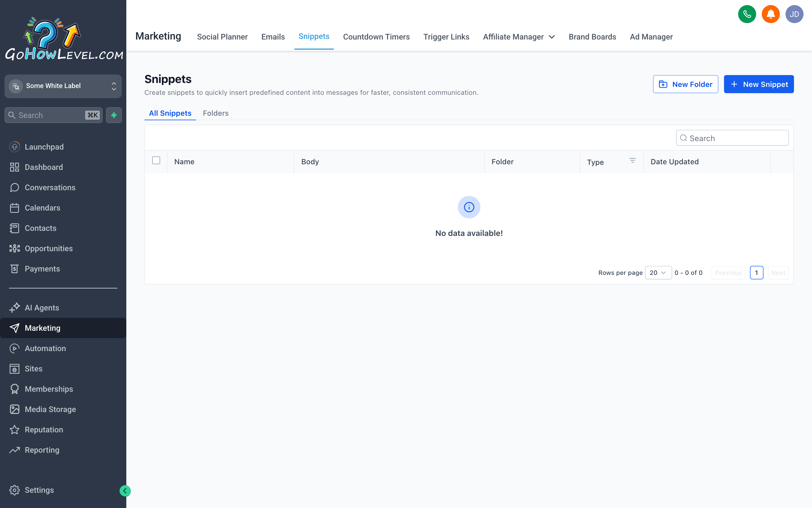Open Sites in the sidebar
Screen dimensions: 812x508
tap(63, 369)
